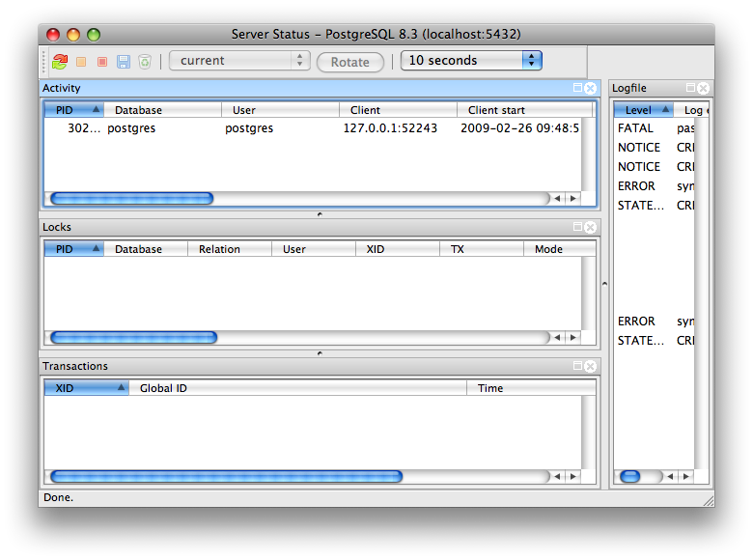The image size is (753, 560).
Task: Float the Logfile panel using its dock icon
Action: tap(690, 88)
